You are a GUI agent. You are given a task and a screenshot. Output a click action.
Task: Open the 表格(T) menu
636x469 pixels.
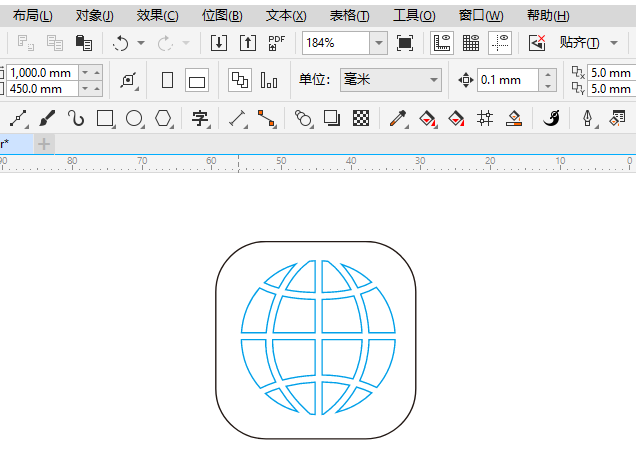[x=350, y=16]
